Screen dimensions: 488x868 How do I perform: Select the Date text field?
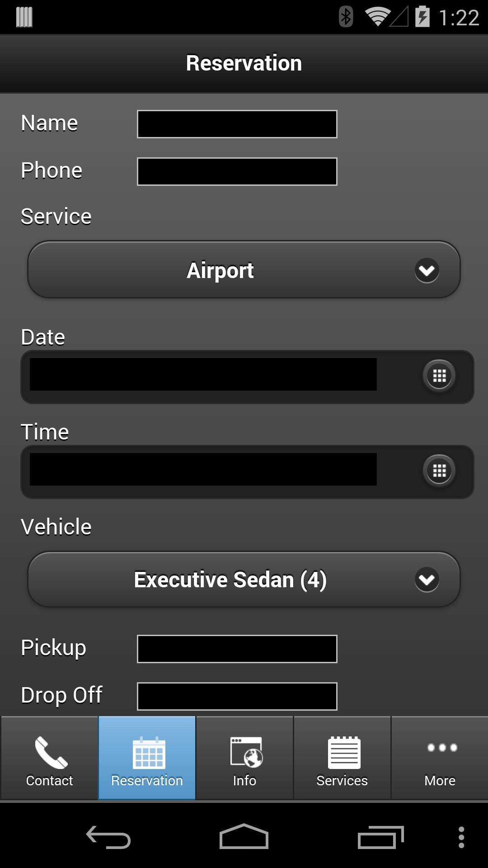tap(203, 375)
